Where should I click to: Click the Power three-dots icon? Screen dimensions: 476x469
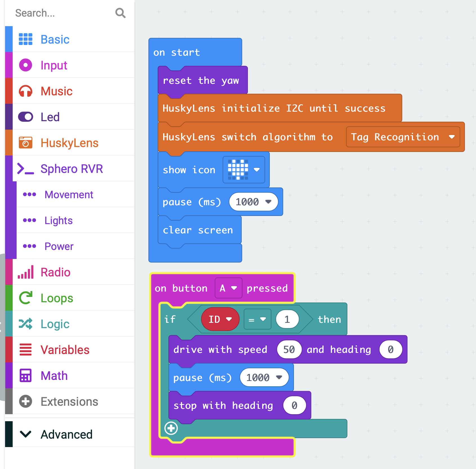click(30, 246)
